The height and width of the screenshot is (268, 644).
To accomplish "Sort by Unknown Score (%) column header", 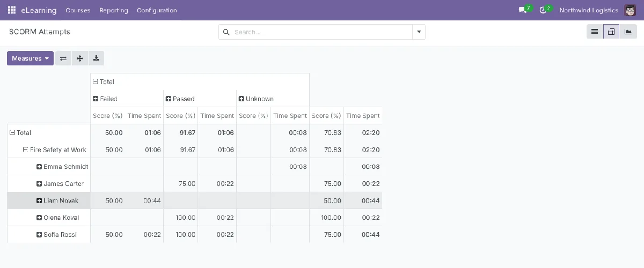I will (254, 116).
